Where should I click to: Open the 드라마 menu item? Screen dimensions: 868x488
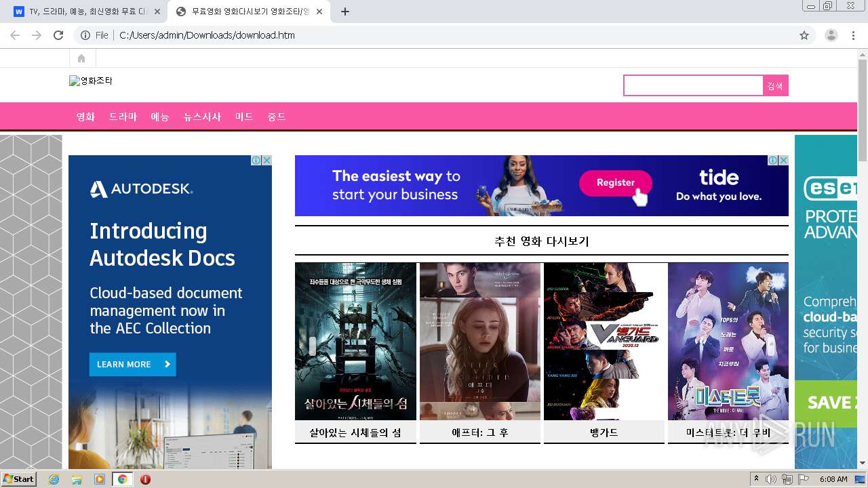pyautogui.click(x=123, y=117)
